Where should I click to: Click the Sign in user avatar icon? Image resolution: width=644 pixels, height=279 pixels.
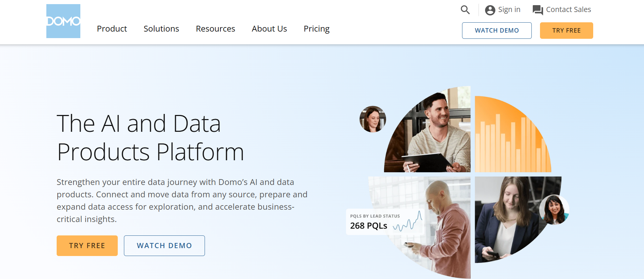click(490, 10)
